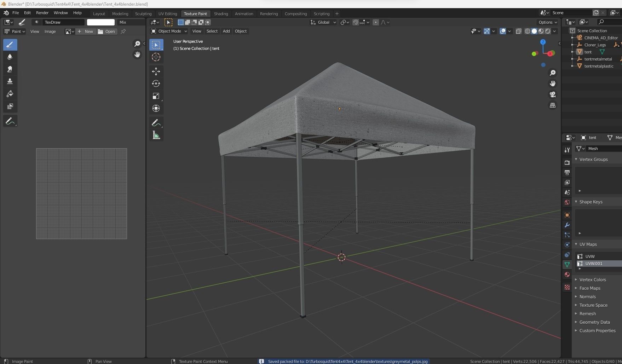622x364 pixels.
Task: Click the New image button
Action: point(86,31)
